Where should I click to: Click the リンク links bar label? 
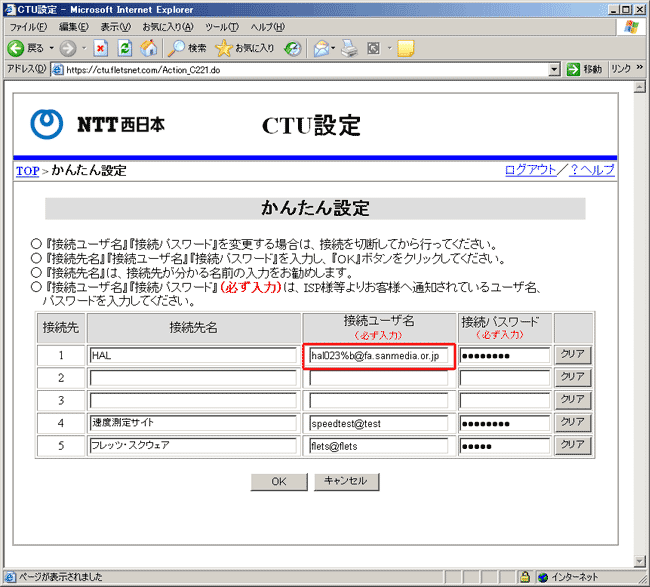621,69
